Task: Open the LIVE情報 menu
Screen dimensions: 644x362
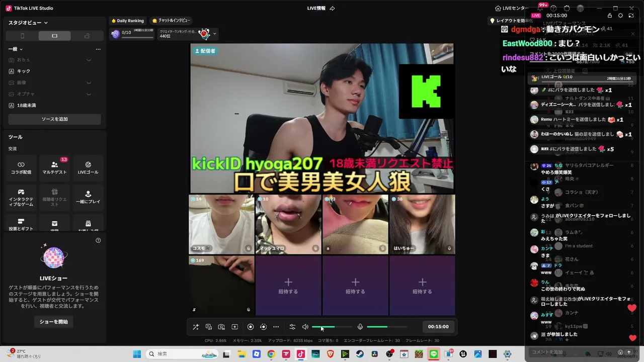Action: point(316,8)
